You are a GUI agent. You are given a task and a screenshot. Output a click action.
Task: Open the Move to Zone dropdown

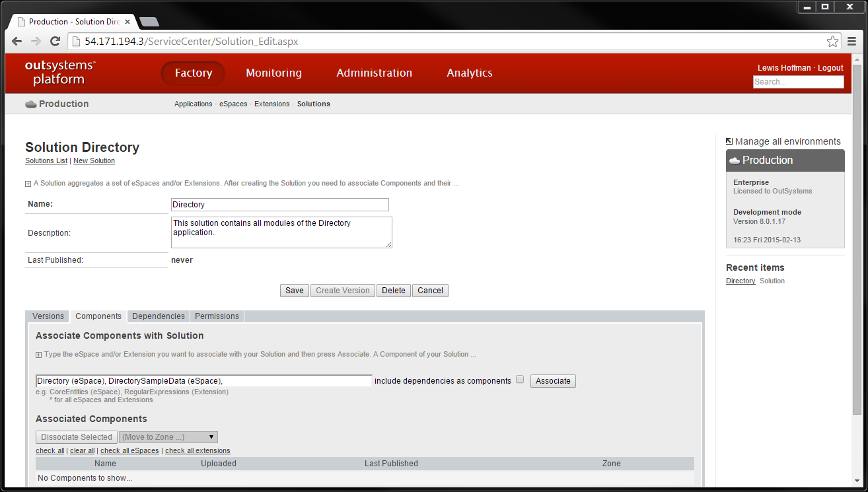168,437
